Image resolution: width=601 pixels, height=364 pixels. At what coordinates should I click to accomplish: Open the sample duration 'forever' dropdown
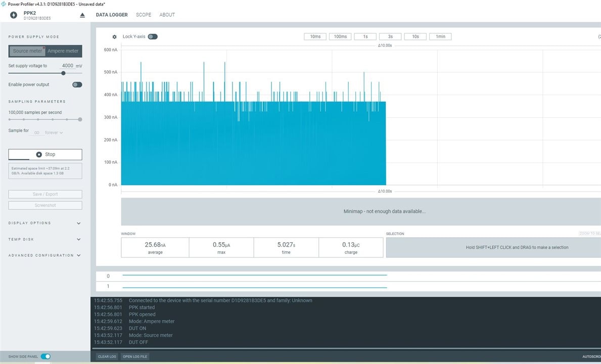54,132
